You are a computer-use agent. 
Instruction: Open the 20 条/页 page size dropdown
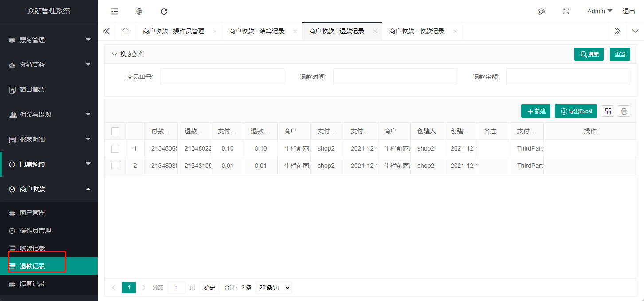273,287
